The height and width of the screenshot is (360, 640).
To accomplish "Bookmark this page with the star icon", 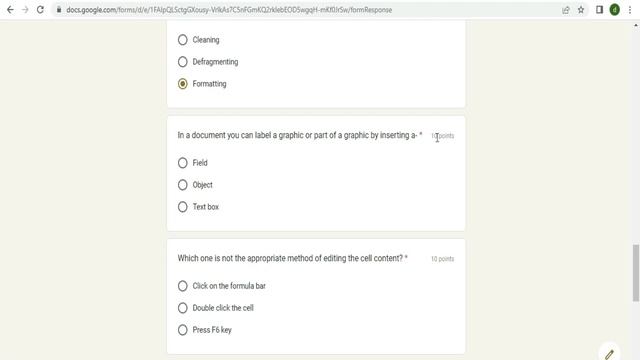I will pyautogui.click(x=581, y=10).
